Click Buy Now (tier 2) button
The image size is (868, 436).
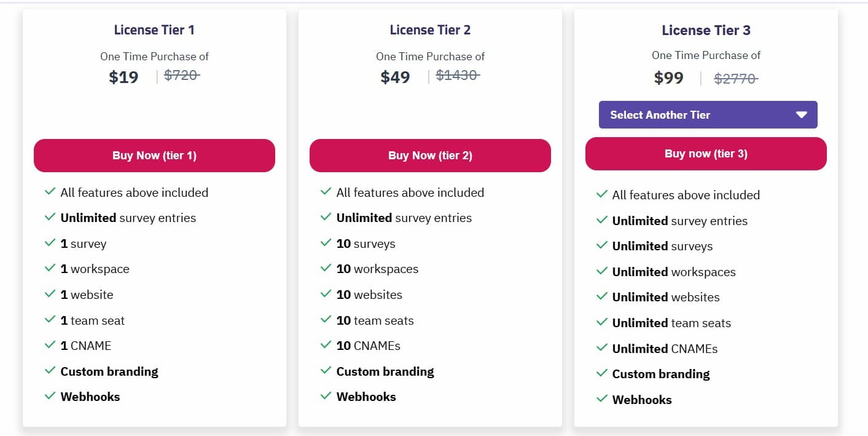[x=430, y=156]
